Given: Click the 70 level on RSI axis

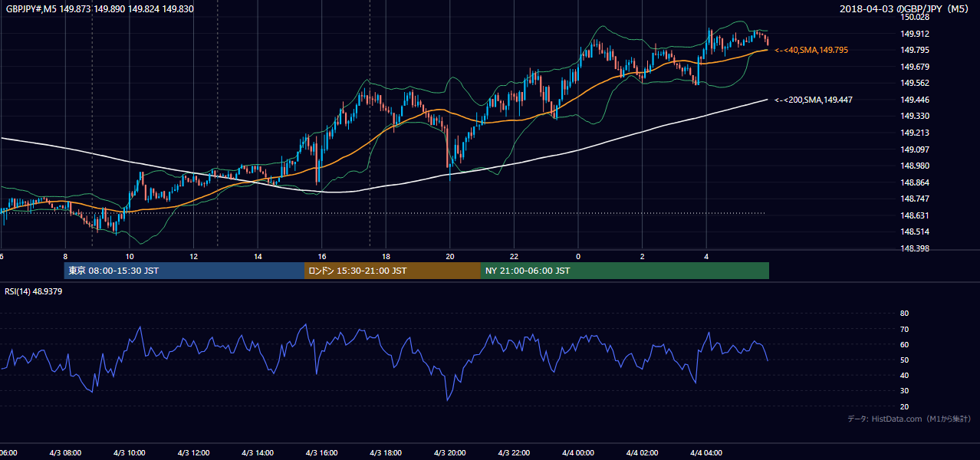Looking at the screenshot, I should point(904,329).
